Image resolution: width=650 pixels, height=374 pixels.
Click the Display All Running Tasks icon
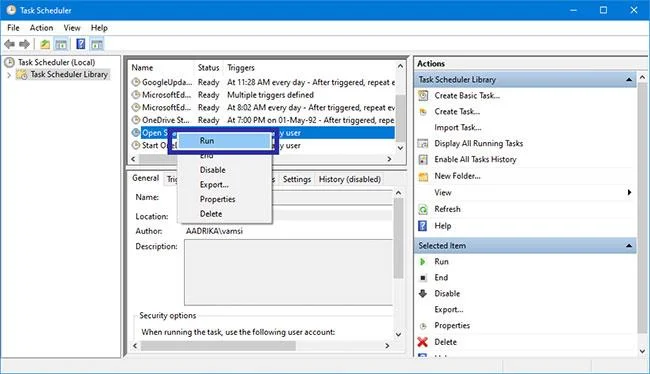tap(423, 143)
